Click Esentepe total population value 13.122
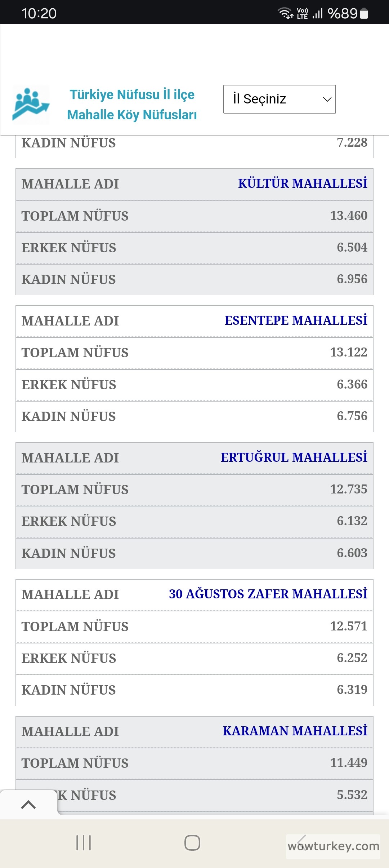Screen dimensions: 389x868 tap(348, 352)
